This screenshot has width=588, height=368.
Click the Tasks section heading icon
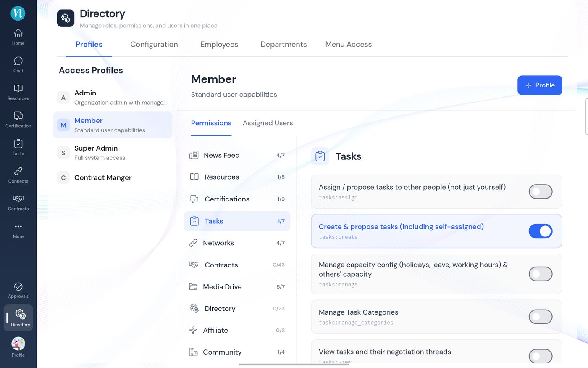320,156
